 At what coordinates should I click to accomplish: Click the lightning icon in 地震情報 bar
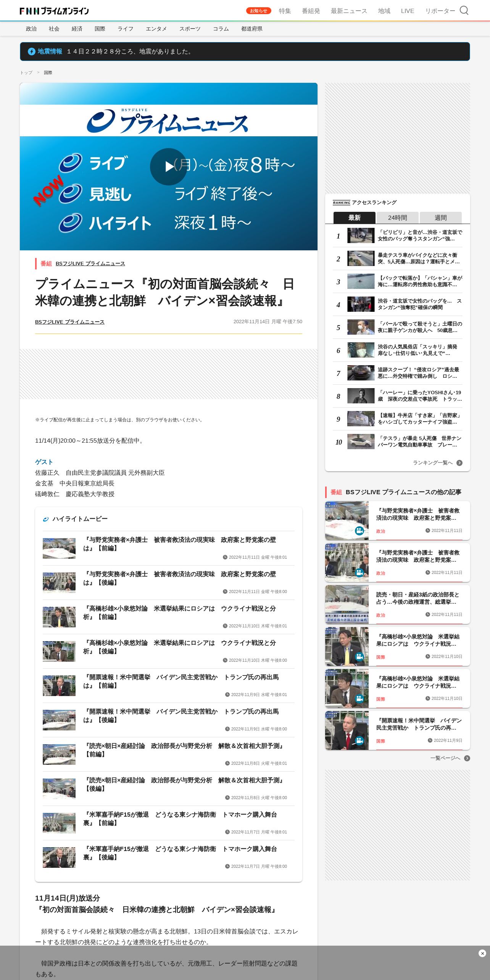32,52
